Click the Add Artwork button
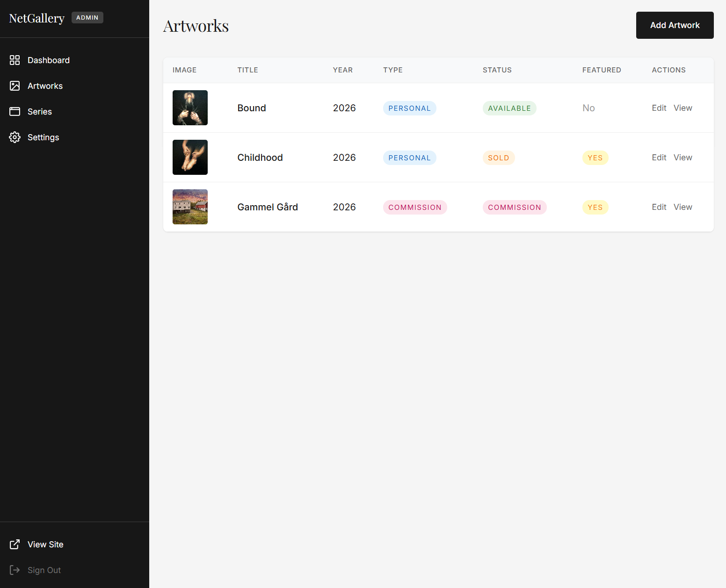This screenshot has height=588, width=726. 675,25
